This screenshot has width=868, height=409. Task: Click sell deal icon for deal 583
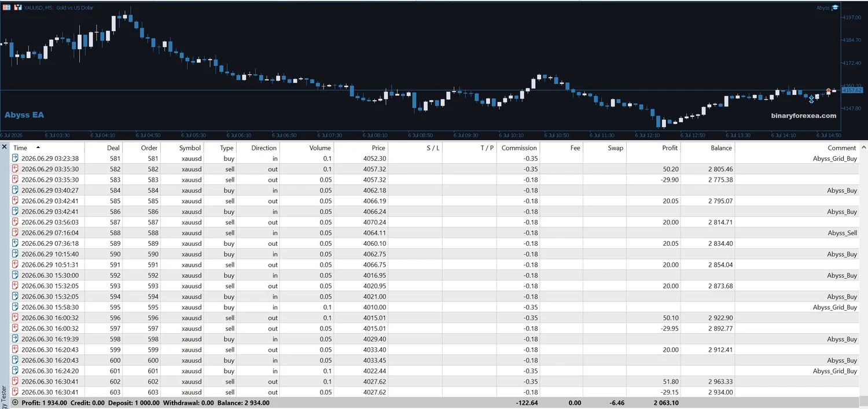[16, 180]
